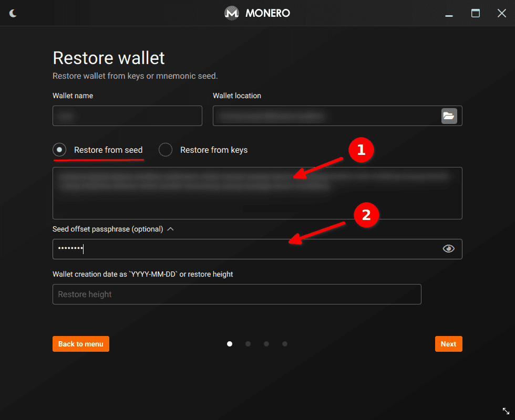Show passphrase using the eye icon
Viewport: 515px width, 420px height.
(448, 249)
